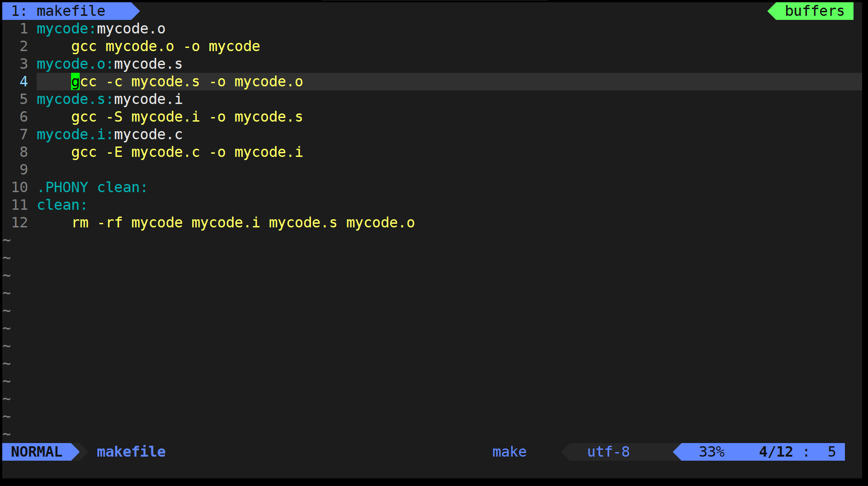Click '.PHONY' on line 10
This screenshot has height=486, width=868.
coord(62,187)
